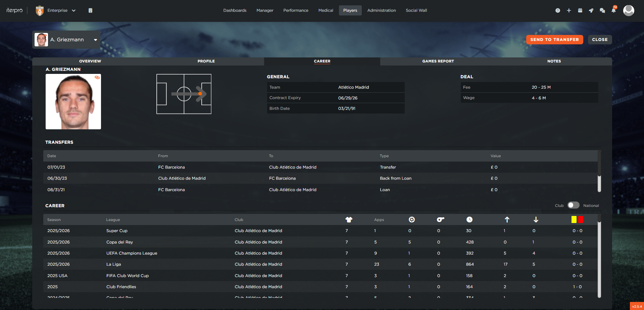Open the Medical menu

click(326, 10)
